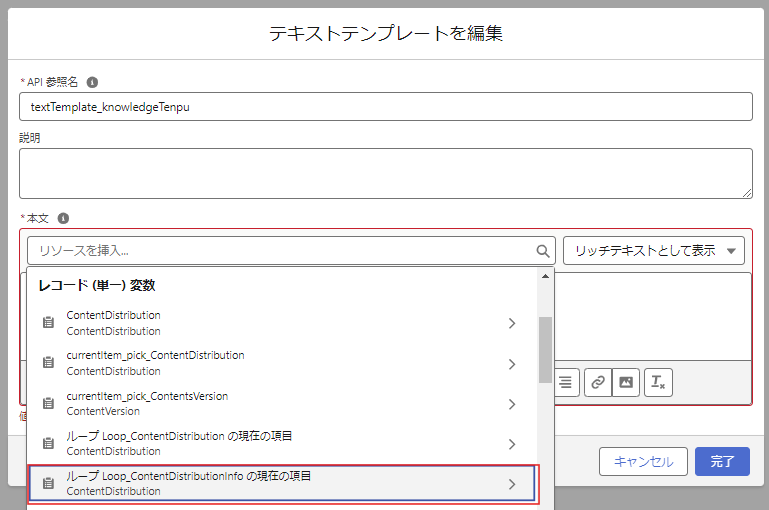This screenshot has width=769, height=510.
Task: Click record icon of Loop_ContentDistributionInfo の現在の項目
Action: pyautogui.click(x=48, y=484)
